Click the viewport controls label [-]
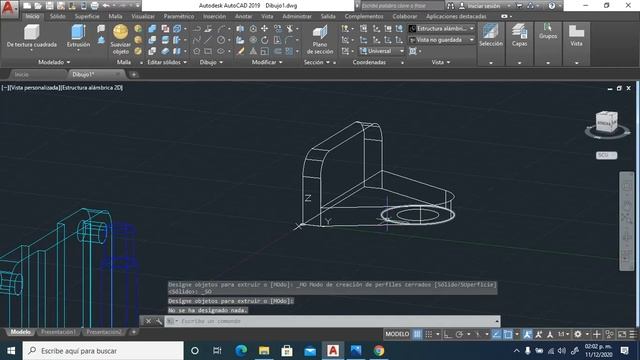The width and height of the screenshot is (640, 360). point(4,88)
